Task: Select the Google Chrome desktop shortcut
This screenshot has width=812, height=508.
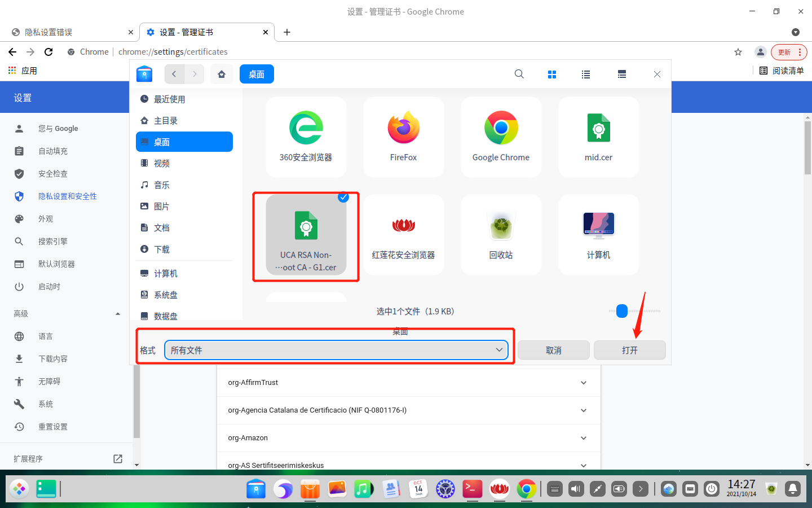Action: pyautogui.click(x=501, y=137)
